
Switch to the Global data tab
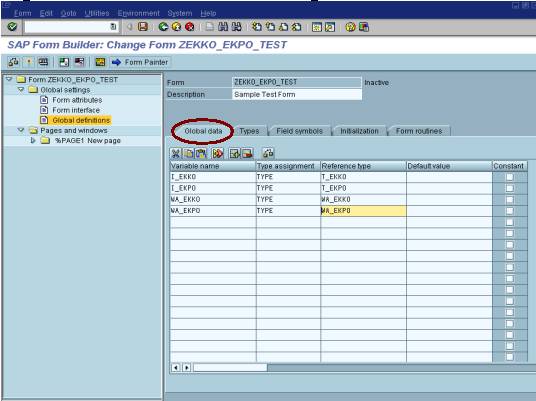coord(203,131)
